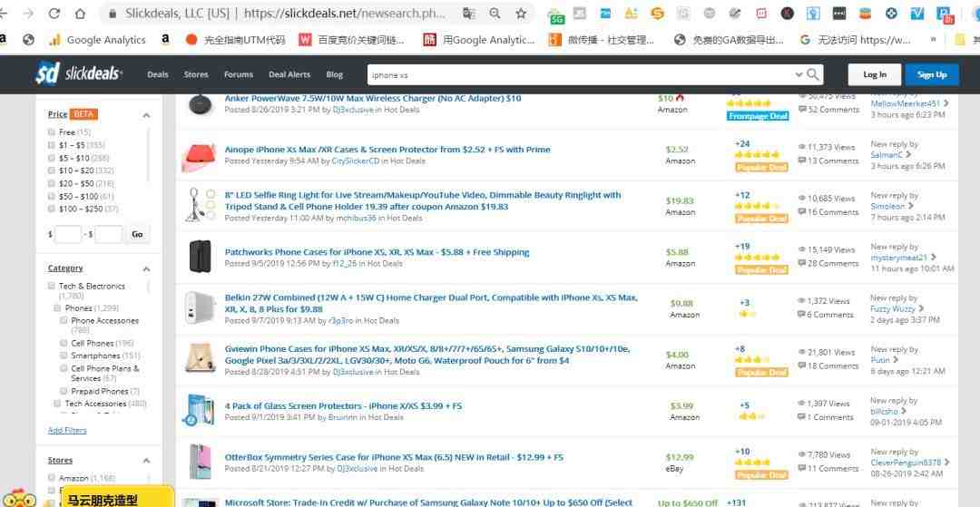Click the Log In button
This screenshot has height=507, width=980.
[x=875, y=75]
